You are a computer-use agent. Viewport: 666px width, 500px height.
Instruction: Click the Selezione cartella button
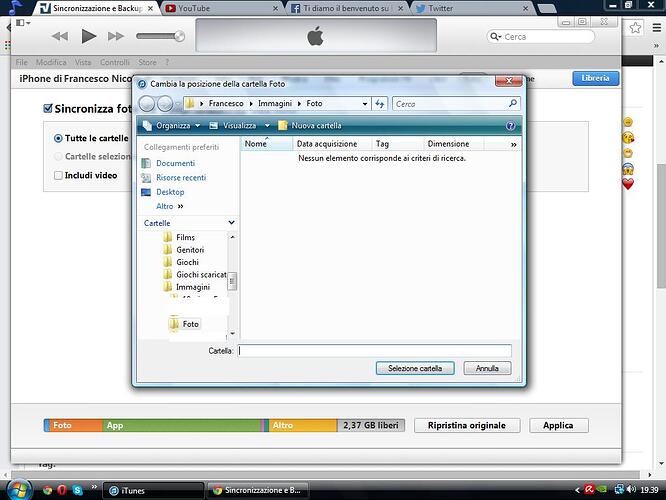click(415, 368)
